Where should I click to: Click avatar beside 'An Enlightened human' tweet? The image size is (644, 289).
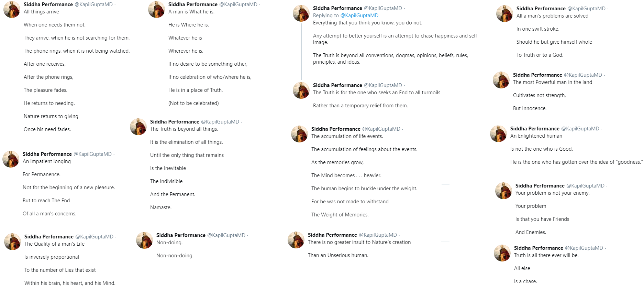pos(498,133)
